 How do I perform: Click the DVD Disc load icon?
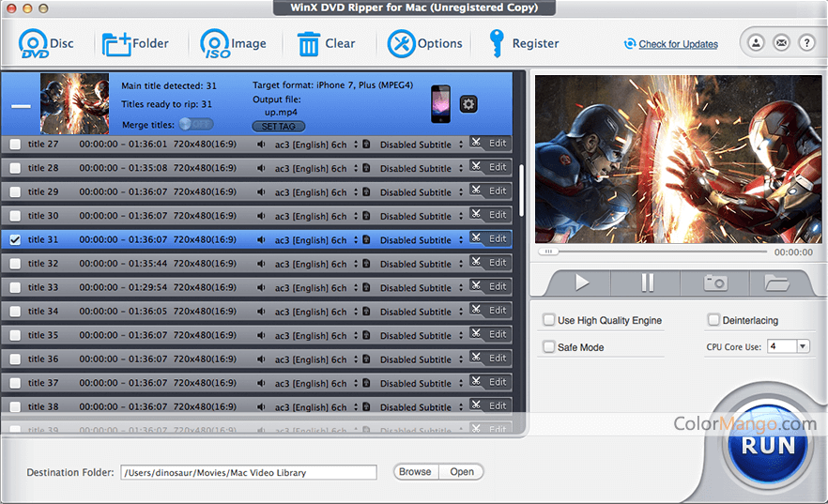pyautogui.click(x=33, y=43)
